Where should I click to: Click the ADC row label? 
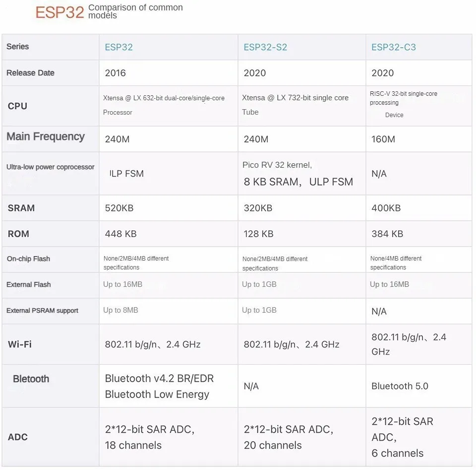pos(18,437)
